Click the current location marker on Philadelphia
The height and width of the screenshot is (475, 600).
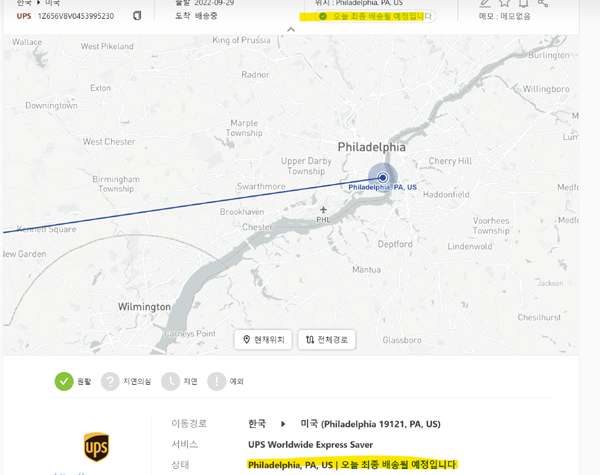pyautogui.click(x=382, y=178)
